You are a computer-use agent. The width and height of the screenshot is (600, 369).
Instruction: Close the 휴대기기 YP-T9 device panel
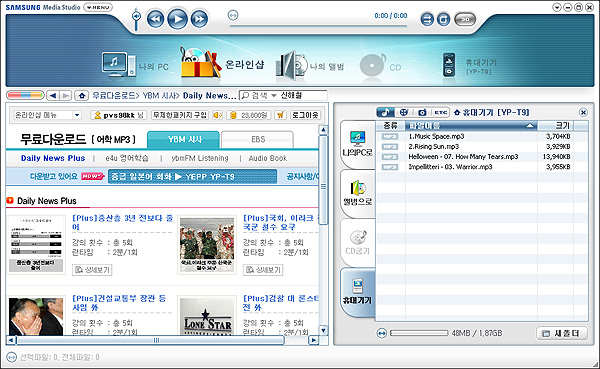point(583,112)
